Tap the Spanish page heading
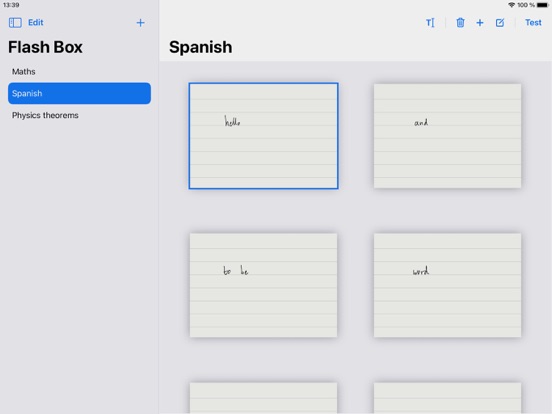This screenshot has height=414, width=552. pyautogui.click(x=201, y=47)
